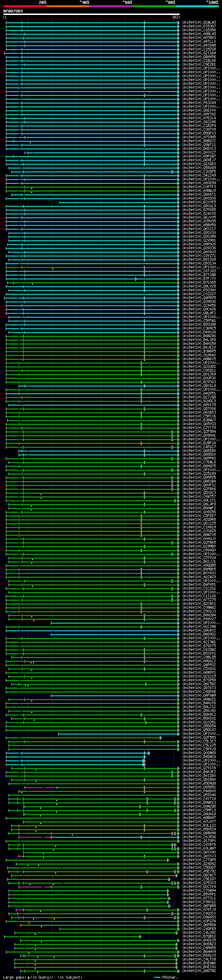Click the UniRef100_Q6CNI7 entry
The image size is (222, 980).
(x=199, y=875)
